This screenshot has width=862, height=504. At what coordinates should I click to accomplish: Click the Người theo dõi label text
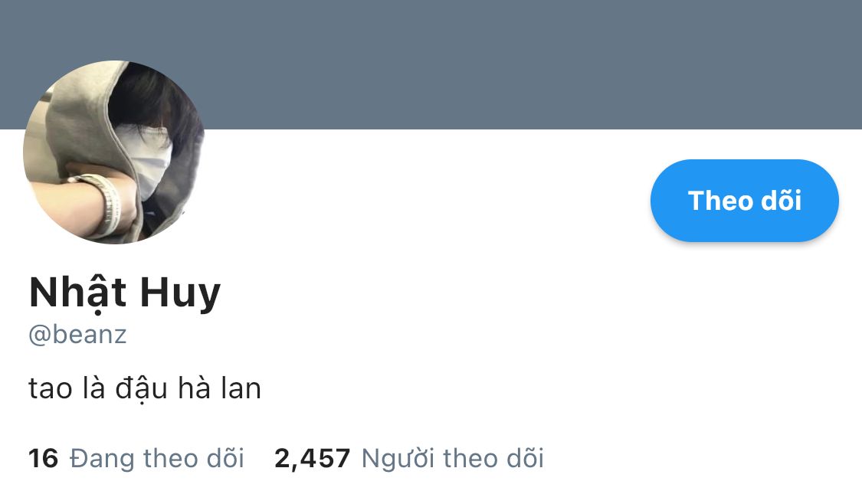point(452,458)
